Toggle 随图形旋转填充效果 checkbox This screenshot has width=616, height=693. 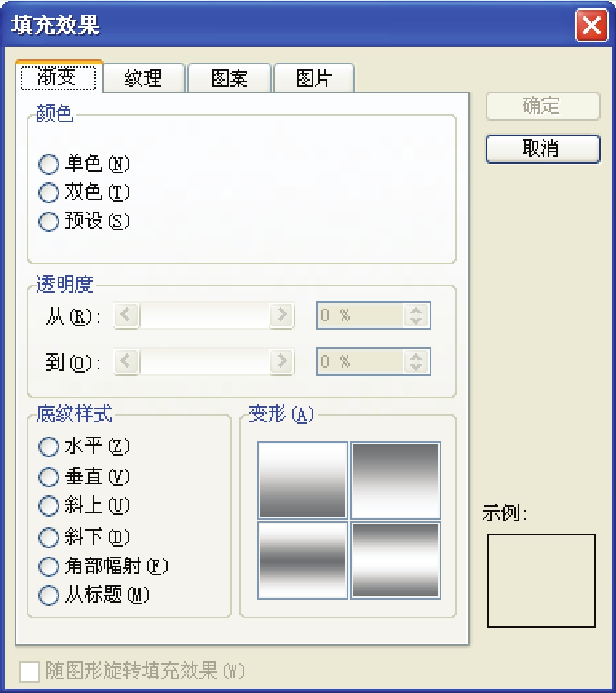[x=30, y=672]
